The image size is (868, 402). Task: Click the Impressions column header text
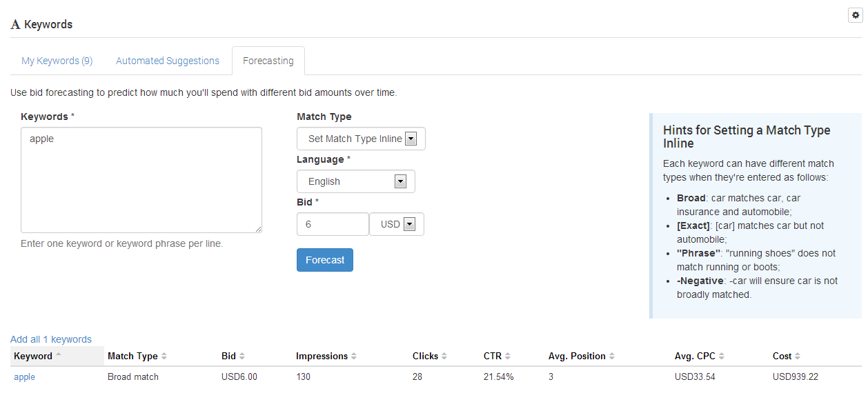click(322, 356)
